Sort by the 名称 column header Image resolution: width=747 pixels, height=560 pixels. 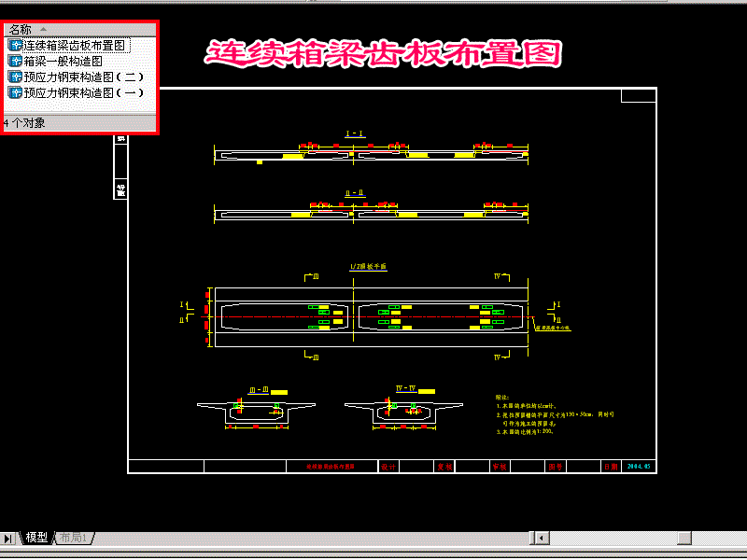pyautogui.click(x=80, y=30)
